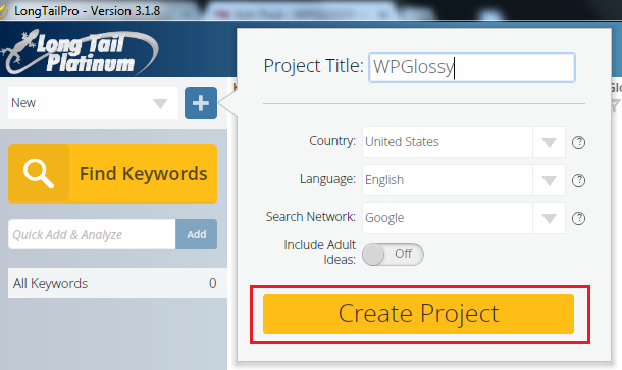Viewport: 622px width, 370px height.
Task: Select the All Keywords row
Action: [117, 283]
